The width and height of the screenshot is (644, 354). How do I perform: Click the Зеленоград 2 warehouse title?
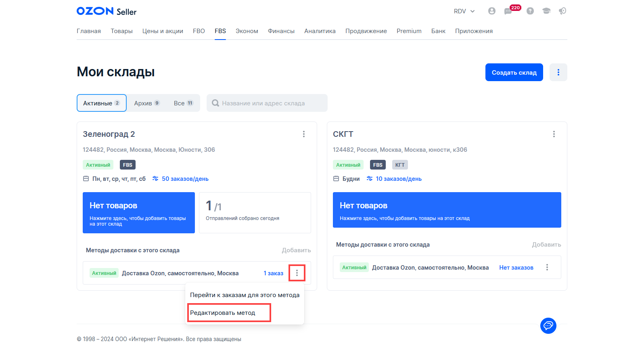point(109,134)
